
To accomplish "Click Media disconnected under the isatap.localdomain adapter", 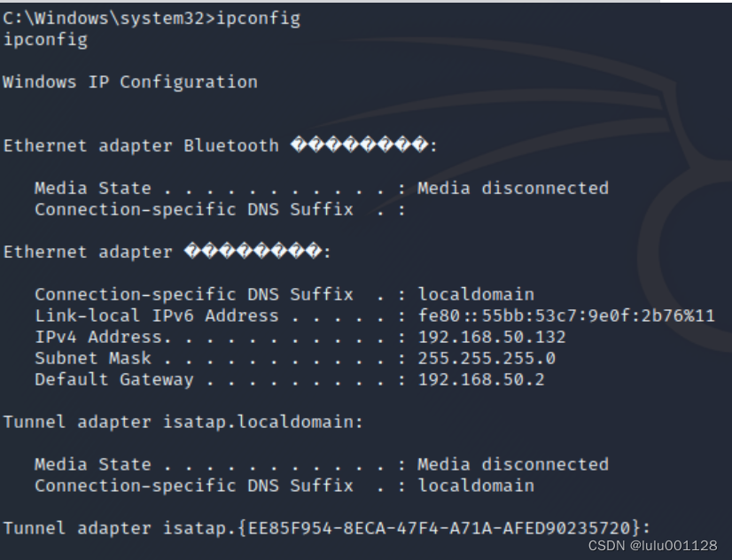I will pos(513,465).
